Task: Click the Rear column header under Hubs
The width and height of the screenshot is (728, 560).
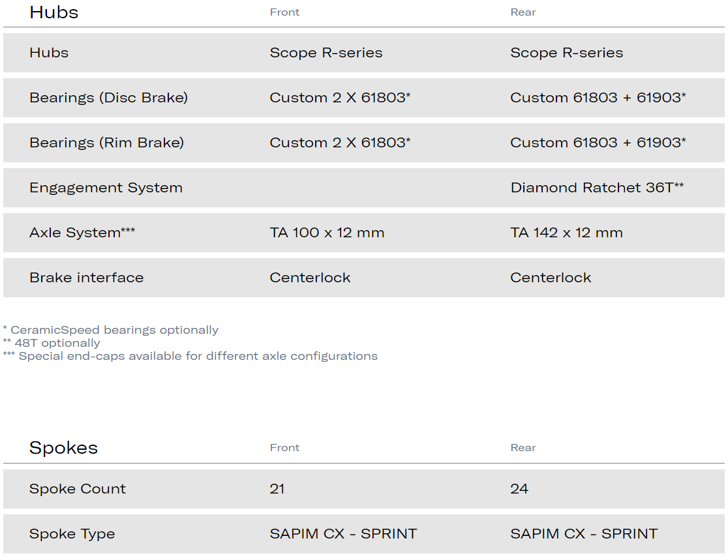Action: [x=523, y=12]
